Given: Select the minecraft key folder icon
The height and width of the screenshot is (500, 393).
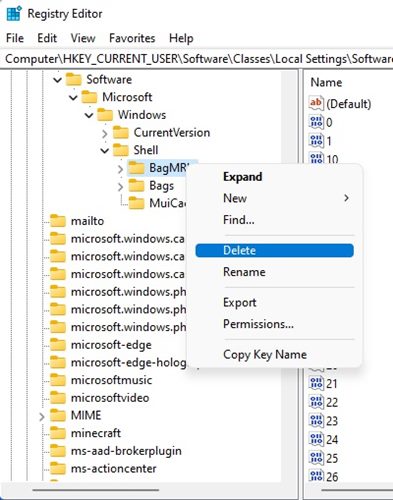Looking at the screenshot, I should 58,433.
